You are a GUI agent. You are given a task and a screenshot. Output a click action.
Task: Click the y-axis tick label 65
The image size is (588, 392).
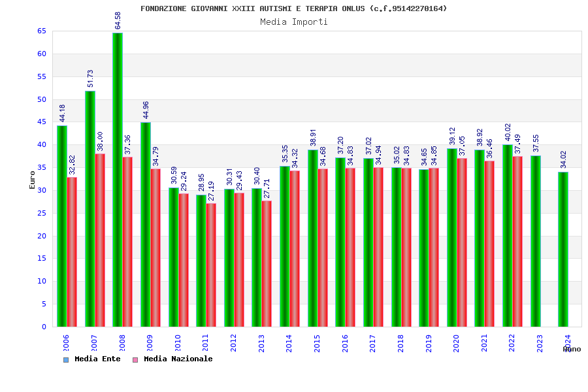(42, 31)
